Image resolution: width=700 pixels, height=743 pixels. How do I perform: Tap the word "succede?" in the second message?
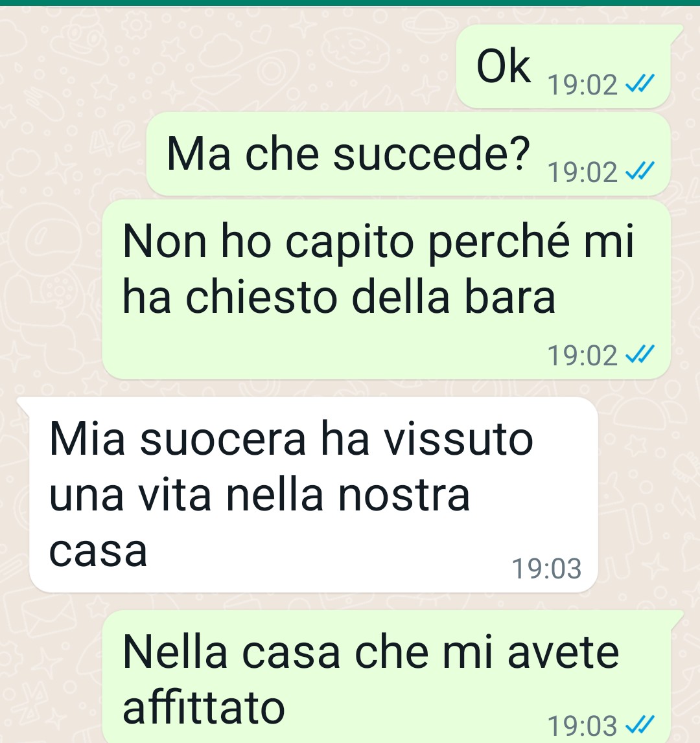tap(431, 154)
